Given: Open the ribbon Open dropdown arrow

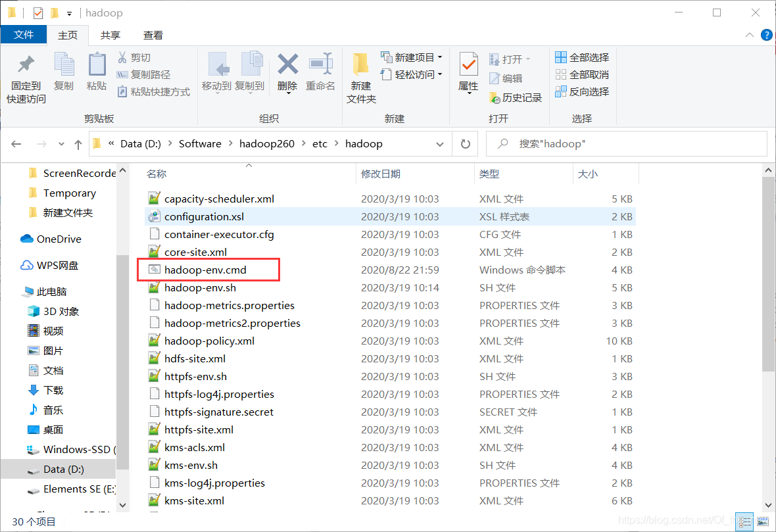Looking at the screenshot, I should click(528, 59).
